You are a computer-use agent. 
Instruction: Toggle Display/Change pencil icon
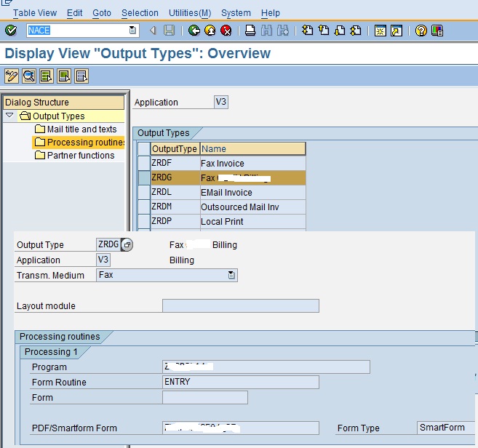(12, 76)
